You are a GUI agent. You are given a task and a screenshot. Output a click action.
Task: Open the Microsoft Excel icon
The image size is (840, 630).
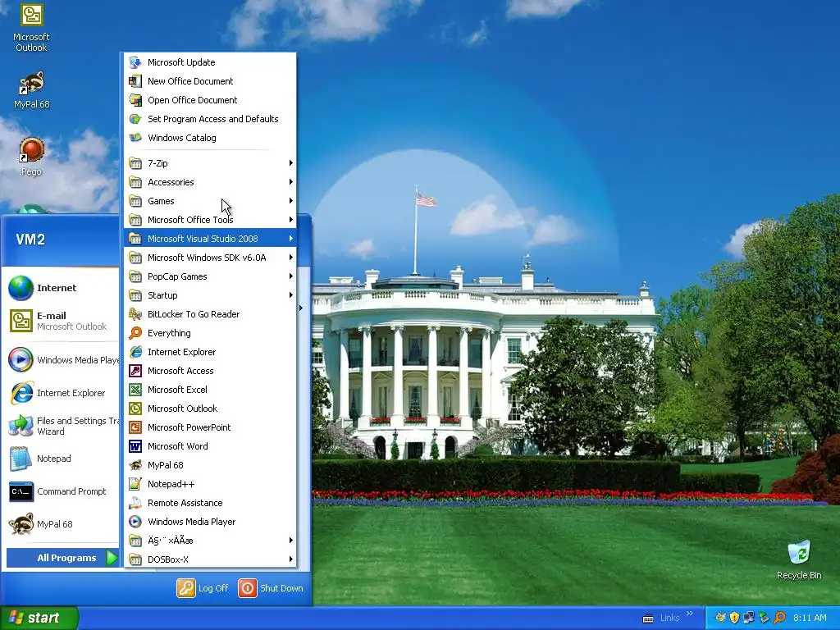coord(135,390)
